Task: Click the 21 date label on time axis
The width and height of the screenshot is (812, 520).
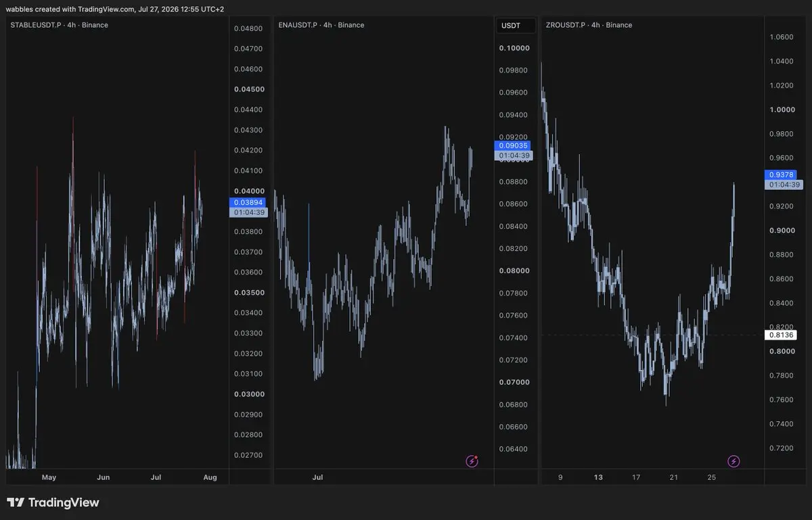Action: tap(674, 477)
